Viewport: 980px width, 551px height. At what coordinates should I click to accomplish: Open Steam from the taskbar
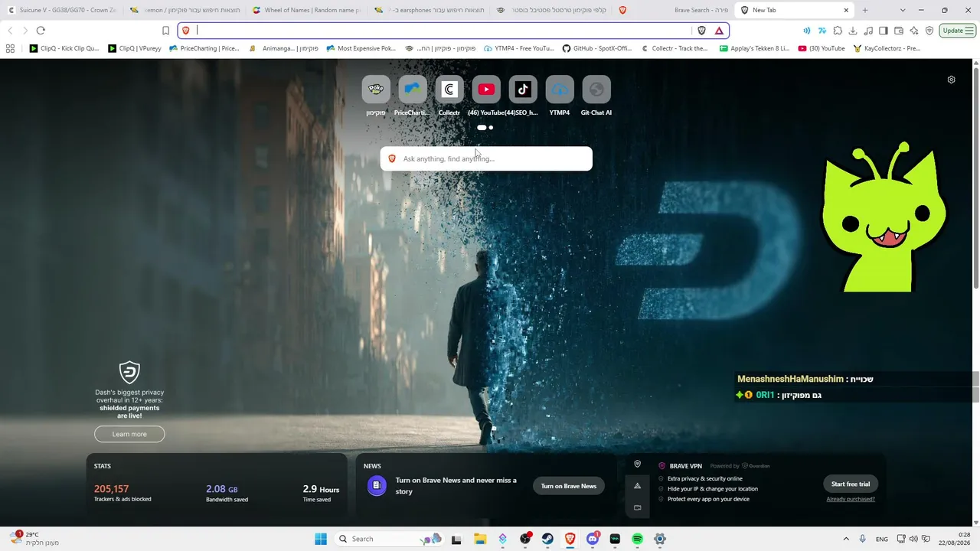pos(547,539)
